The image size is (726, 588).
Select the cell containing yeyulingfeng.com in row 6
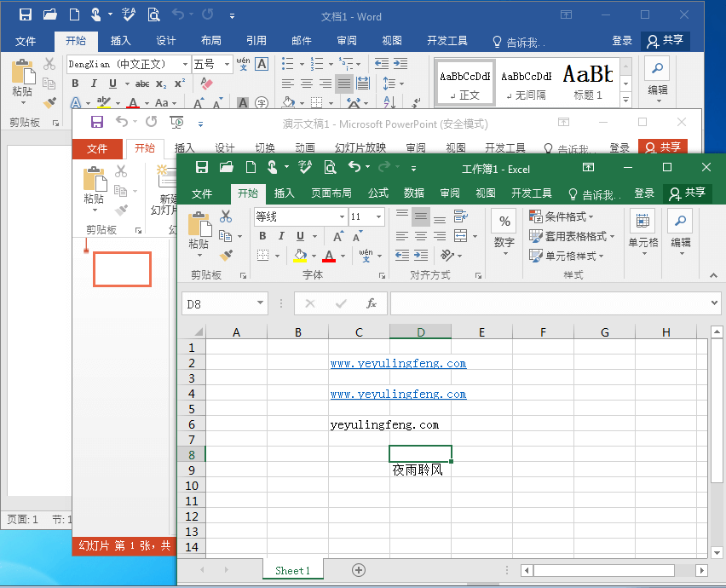359,424
